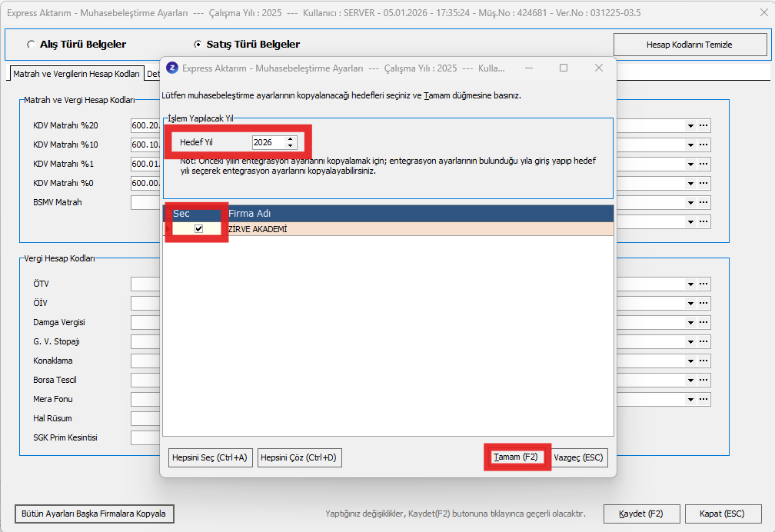Viewport: 775px width, 532px height.
Task: Select the Satış Türü Belgeler radio button
Action: coord(198,45)
